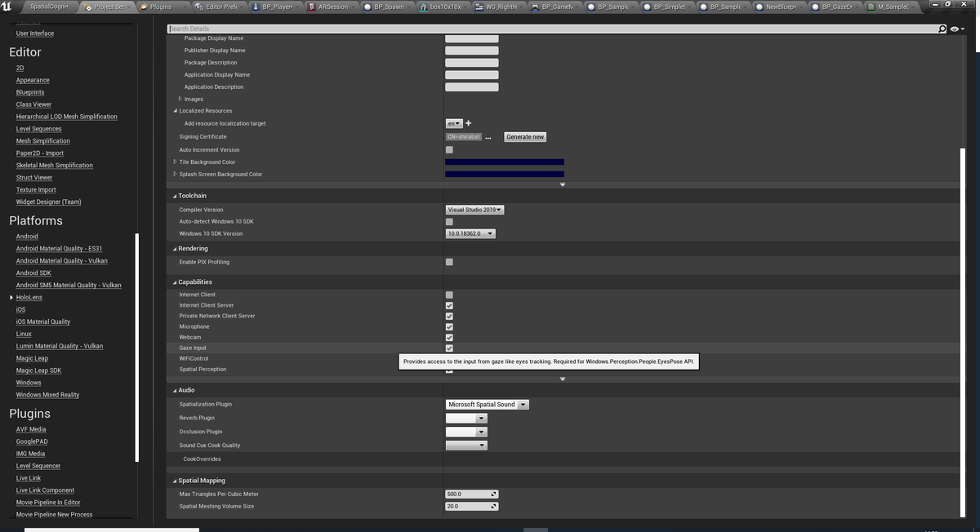The image size is (980, 532).
Task: Check the Internet Client capability
Action: [x=449, y=295]
